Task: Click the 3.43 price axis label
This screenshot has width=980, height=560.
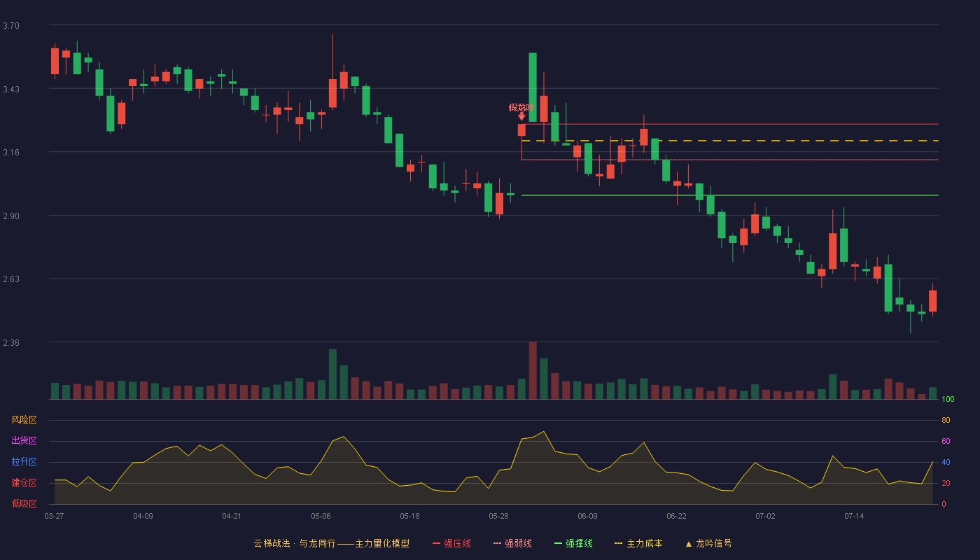Action: pos(11,90)
